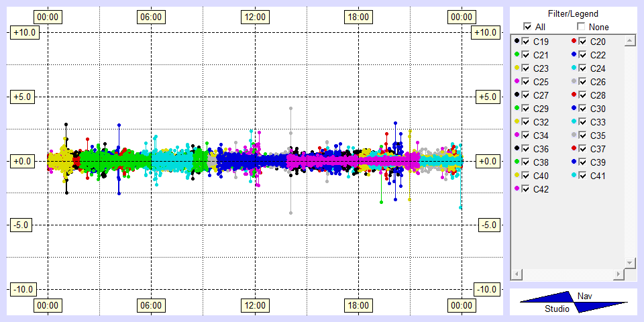Click the top 12:00 time axis label
Screen dimensions: 644x322
pyautogui.click(x=254, y=17)
